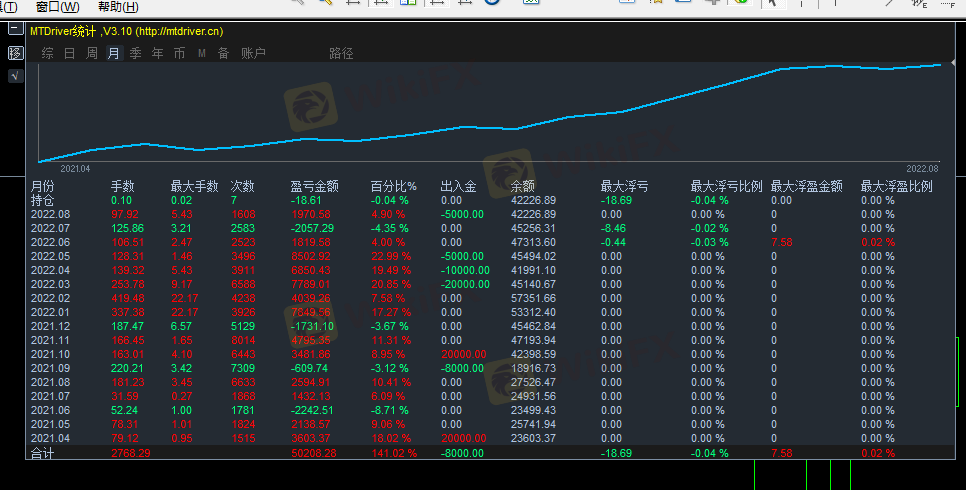966x490 pixels.
Task: Open the 币 currency tab
Action: click(x=179, y=53)
